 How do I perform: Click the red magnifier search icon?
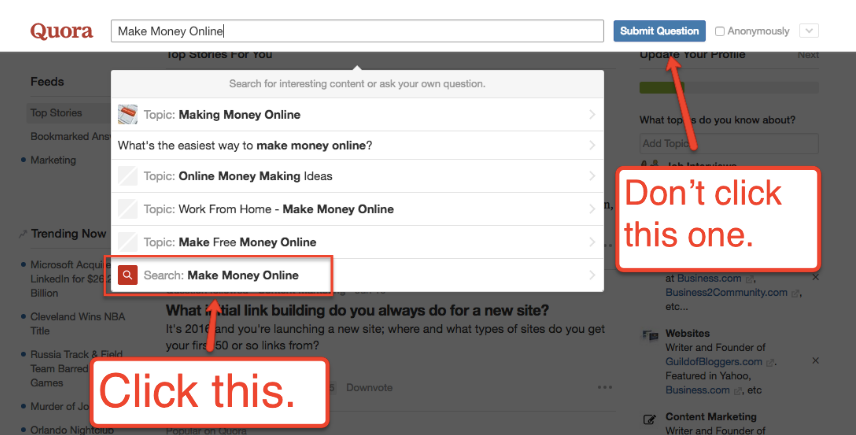pos(128,275)
